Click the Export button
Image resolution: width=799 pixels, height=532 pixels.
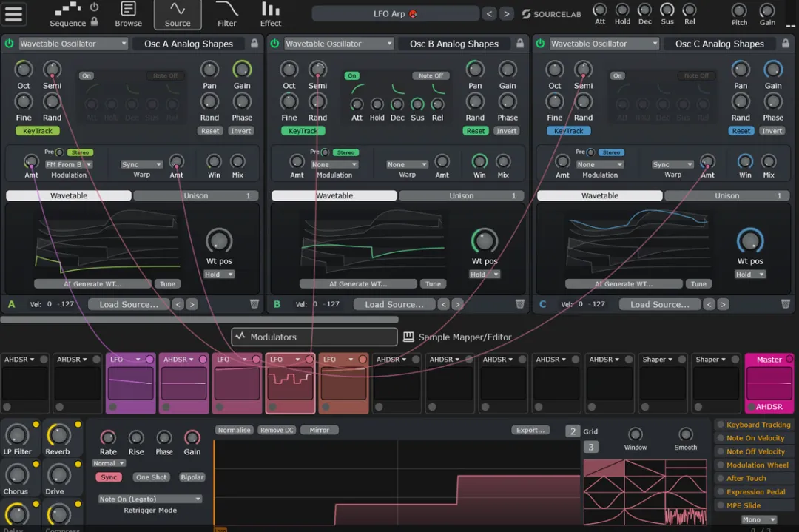(530, 430)
